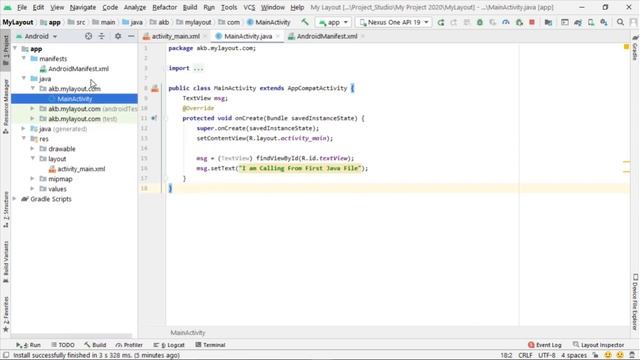Open the Terminal tool window
640x360 pixels.
210,345
